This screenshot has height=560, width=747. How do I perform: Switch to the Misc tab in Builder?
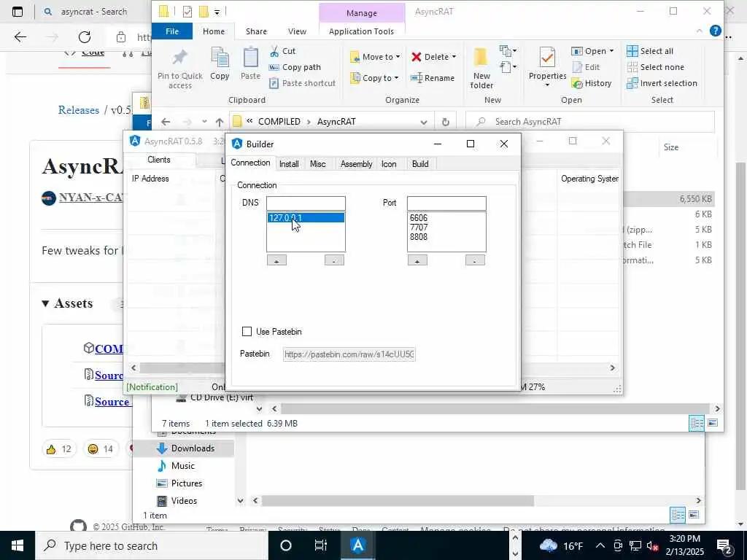[x=318, y=164]
